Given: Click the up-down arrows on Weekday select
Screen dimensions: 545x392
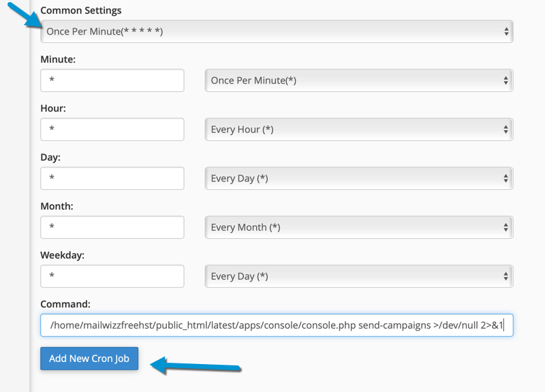Looking at the screenshot, I should pyautogui.click(x=505, y=276).
